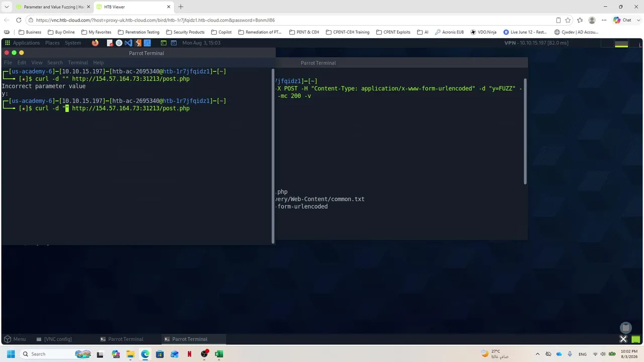Screen dimensions: 644x362
Task: Click the Menu button in Parrot bottom panel
Action: click(15, 339)
